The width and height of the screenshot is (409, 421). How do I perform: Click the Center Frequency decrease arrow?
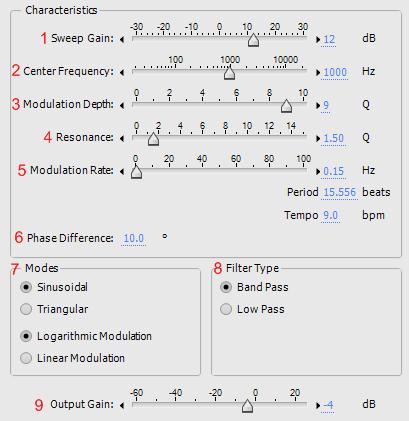pos(122,72)
